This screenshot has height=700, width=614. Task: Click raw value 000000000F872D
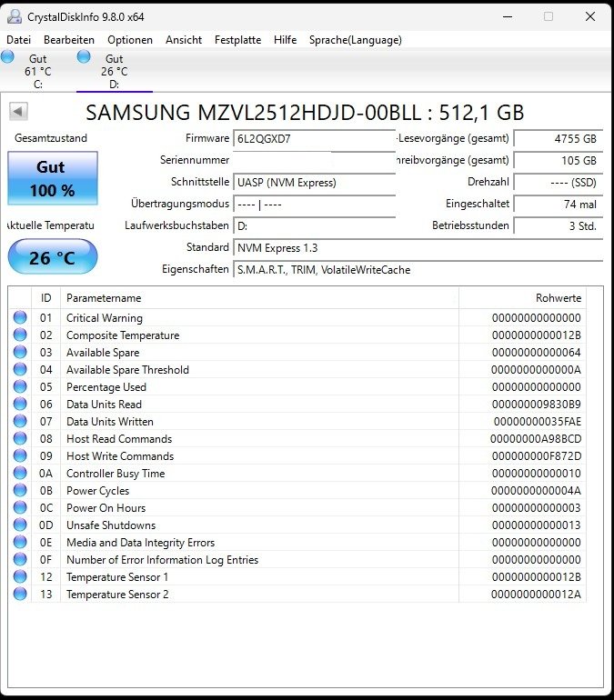[537, 456]
